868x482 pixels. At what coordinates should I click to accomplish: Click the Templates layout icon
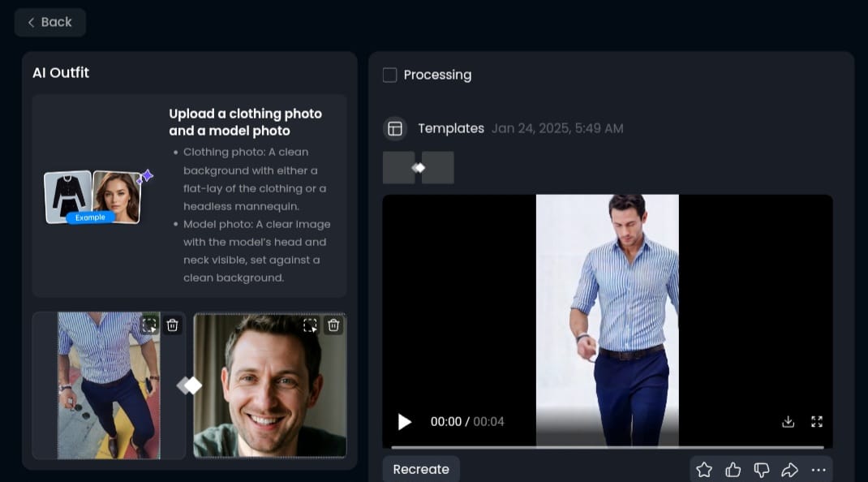coord(395,128)
